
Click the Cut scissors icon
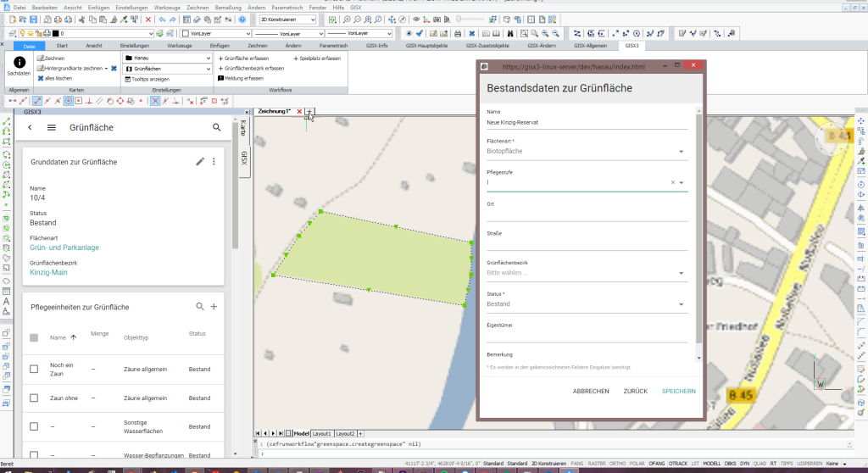(81, 19)
